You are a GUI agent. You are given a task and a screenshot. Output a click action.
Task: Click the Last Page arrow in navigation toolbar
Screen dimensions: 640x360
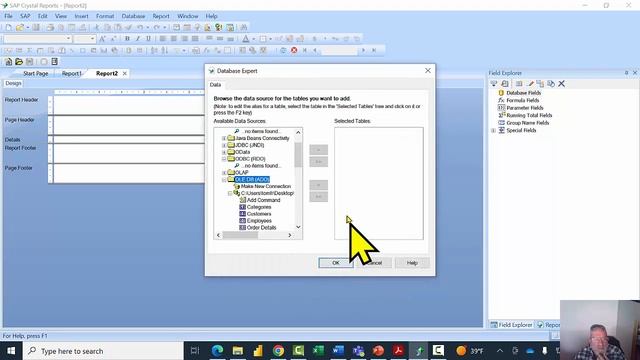(373, 50)
